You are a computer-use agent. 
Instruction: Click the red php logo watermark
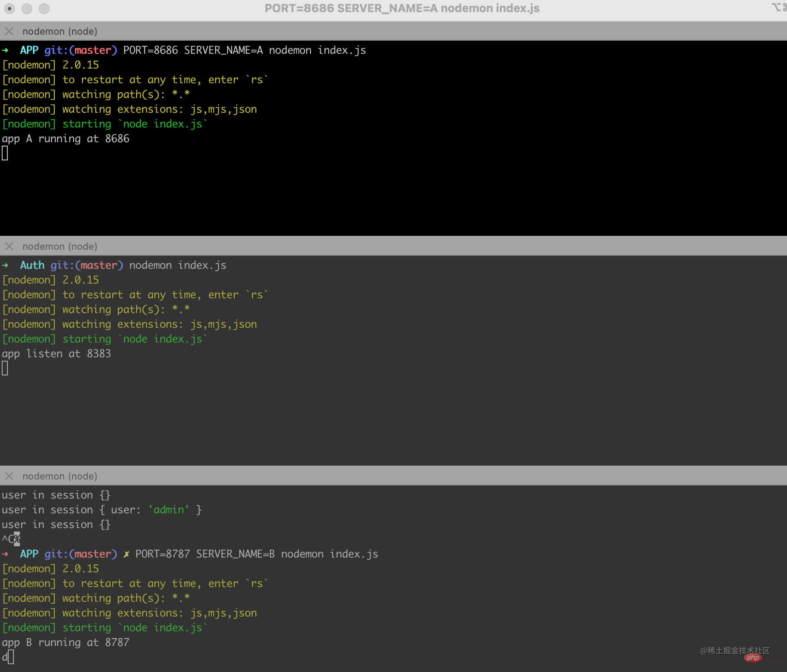coord(753,658)
